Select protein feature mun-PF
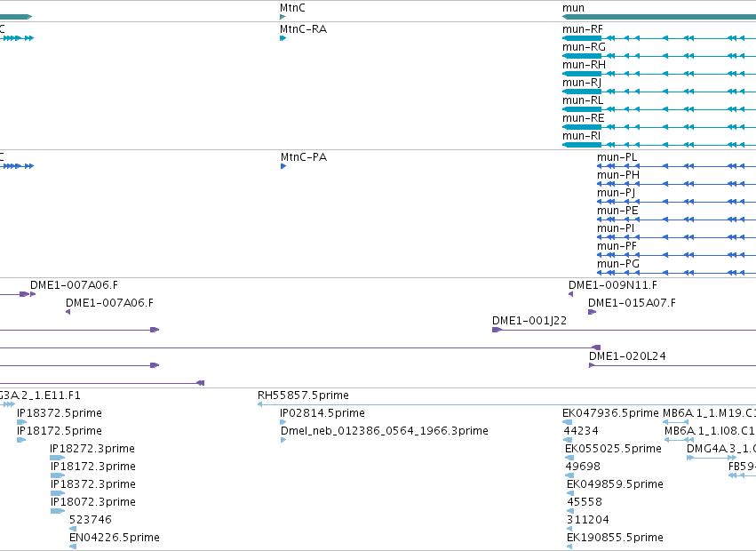 point(617,246)
